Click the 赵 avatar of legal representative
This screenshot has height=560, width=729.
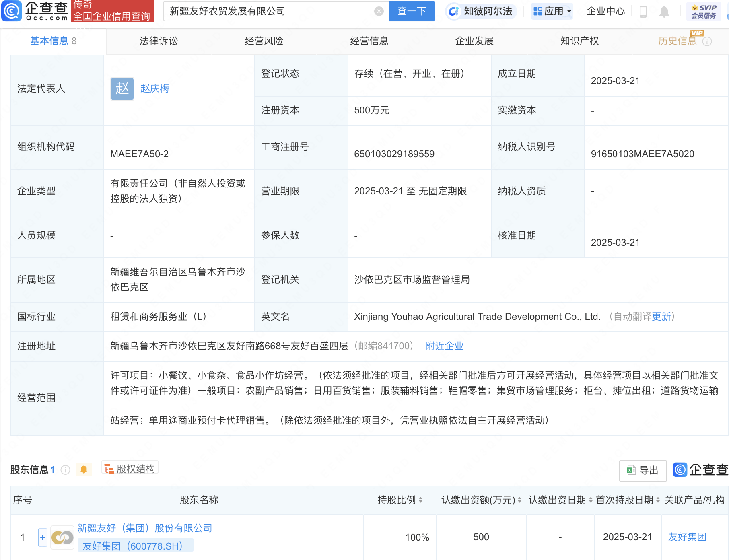click(x=122, y=89)
